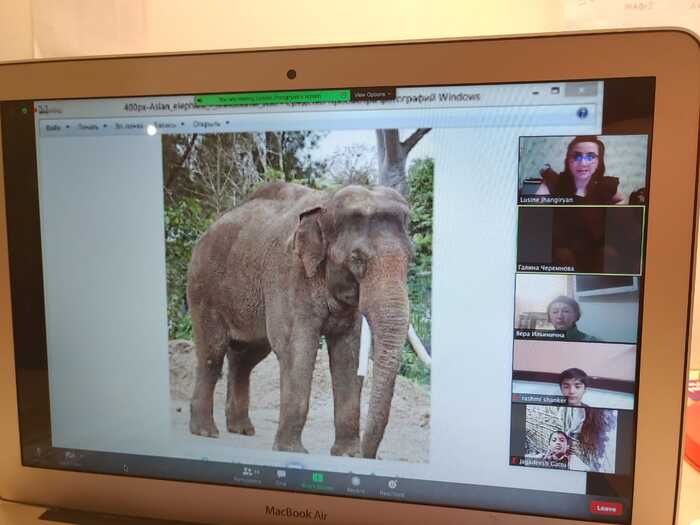Click the shared elephant photo
700x525 pixels.
pyautogui.click(x=297, y=295)
